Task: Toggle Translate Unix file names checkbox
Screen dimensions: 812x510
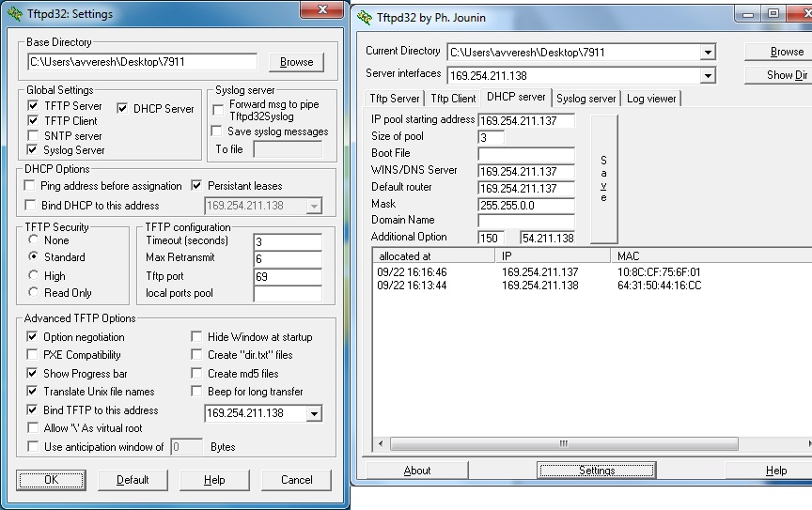Action: 32,392
